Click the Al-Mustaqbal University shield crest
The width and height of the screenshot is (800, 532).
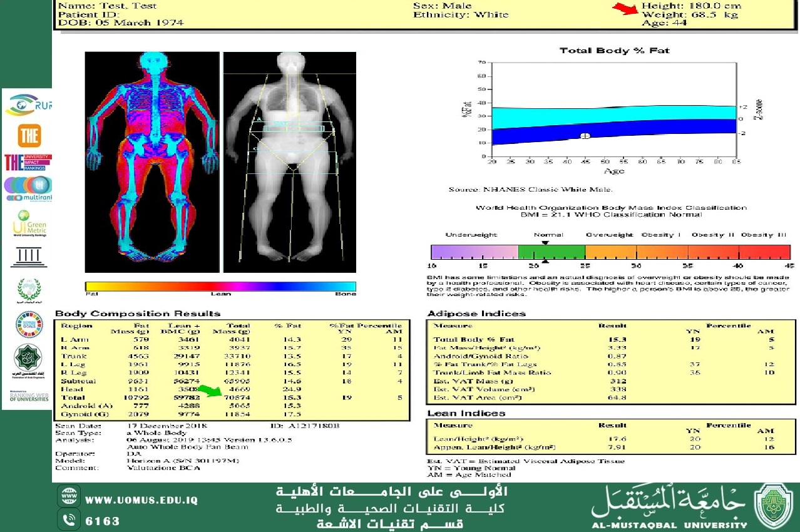pos(773,507)
